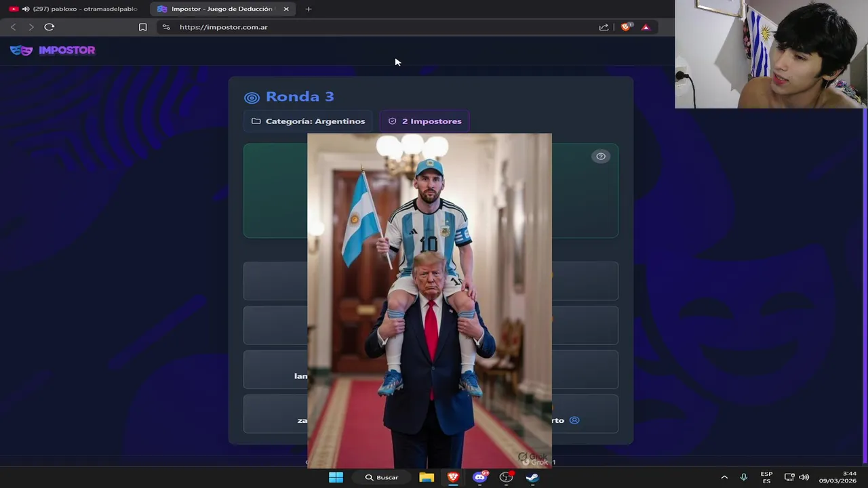Open the clock showing 3:44 09/03/2026
This screenshot has height=488, width=868.
coord(837,477)
